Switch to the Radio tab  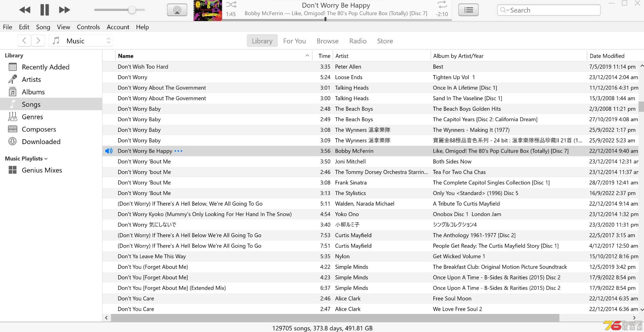(x=358, y=41)
